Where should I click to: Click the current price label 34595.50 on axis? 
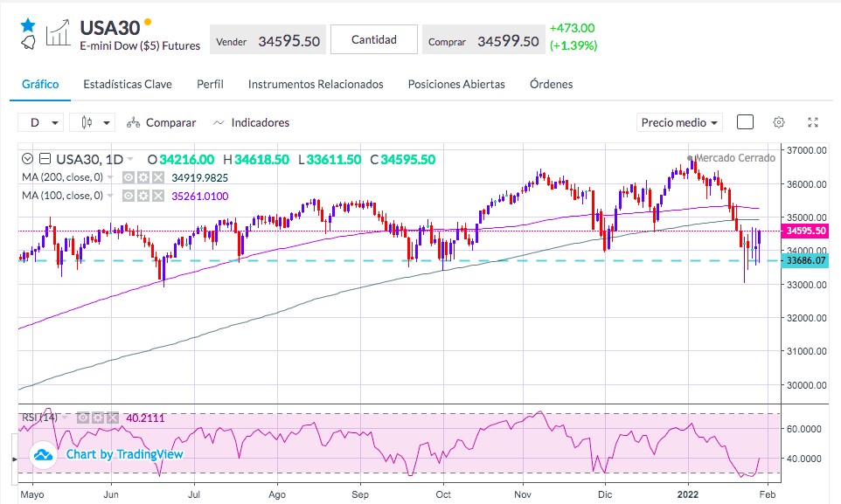click(806, 231)
